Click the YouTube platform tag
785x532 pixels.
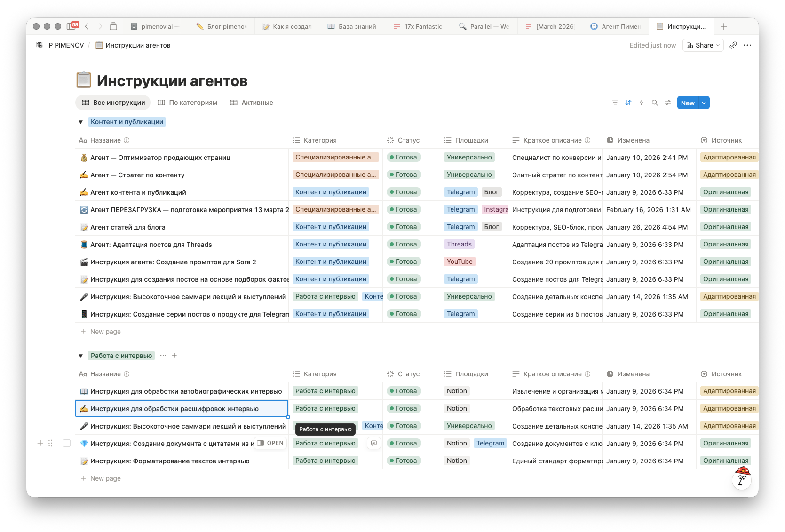pyautogui.click(x=460, y=262)
